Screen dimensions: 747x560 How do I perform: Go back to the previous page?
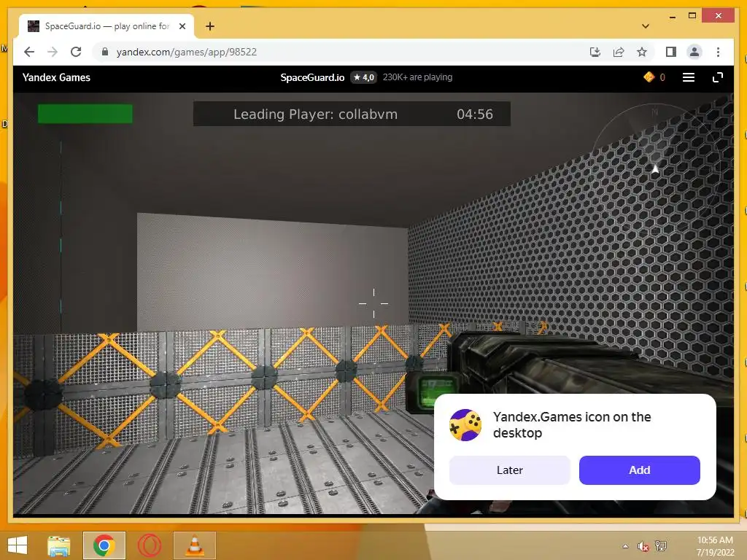click(x=29, y=52)
